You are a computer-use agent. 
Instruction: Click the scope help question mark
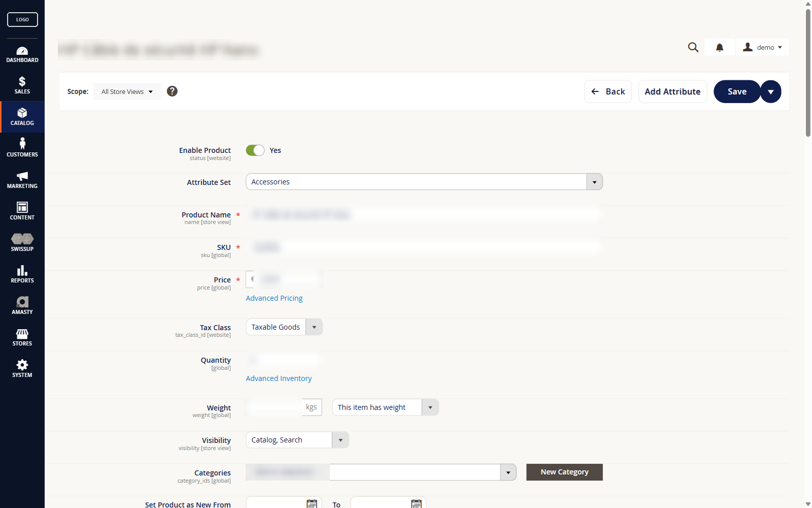[x=172, y=91]
